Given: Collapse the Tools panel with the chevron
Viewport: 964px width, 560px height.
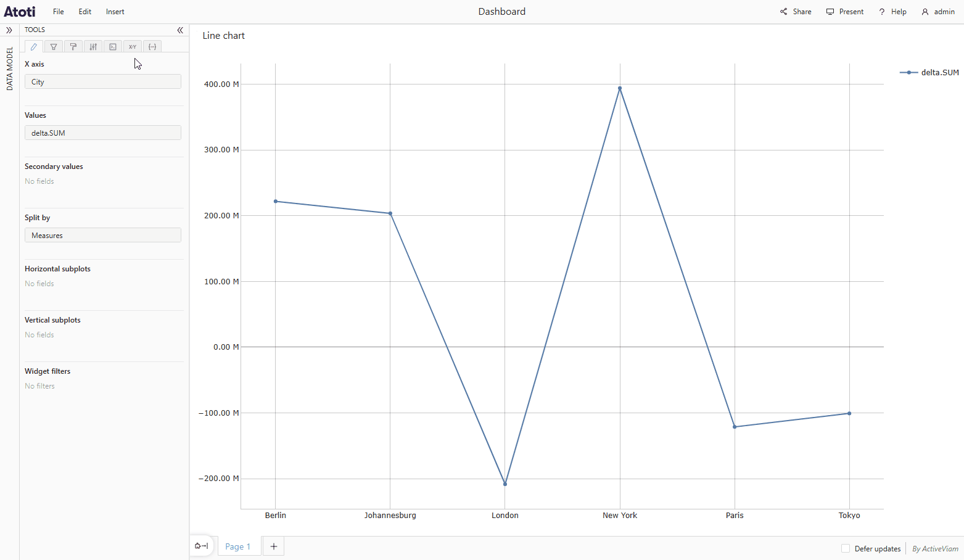Looking at the screenshot, I should [x=179, y=30].
